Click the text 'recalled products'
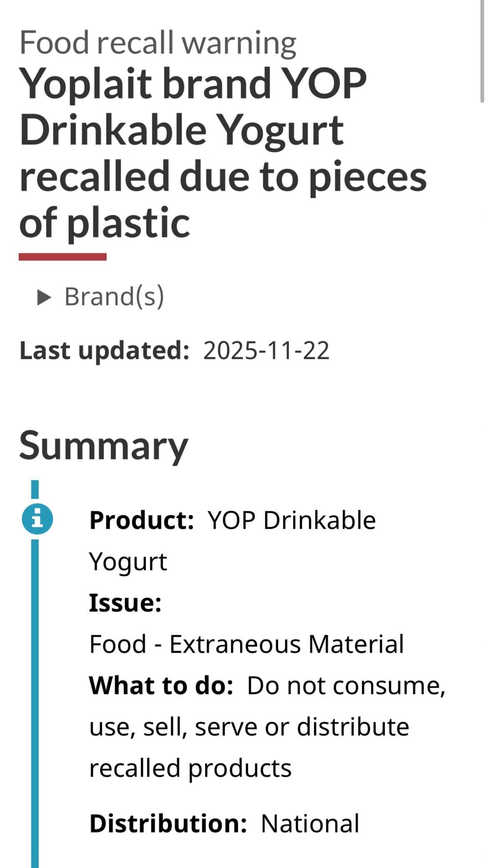Viewport: 488px width, 868px height. [190, 769]
